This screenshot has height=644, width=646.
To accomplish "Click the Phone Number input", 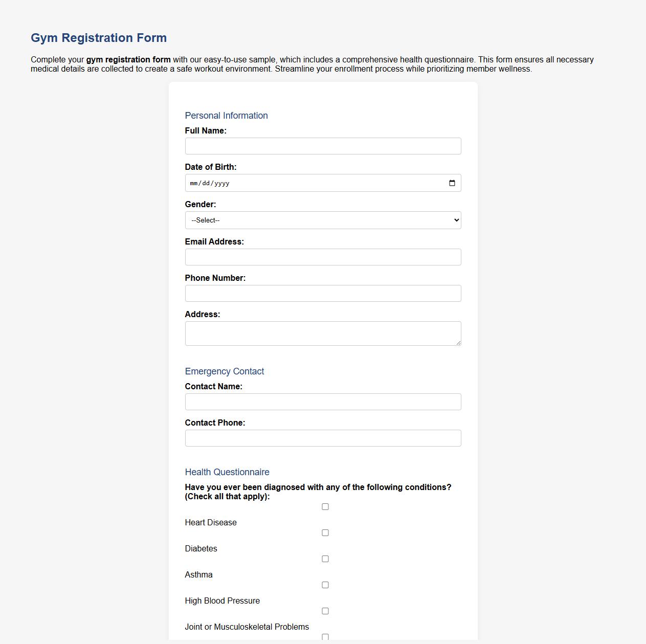I will [323, 293].
